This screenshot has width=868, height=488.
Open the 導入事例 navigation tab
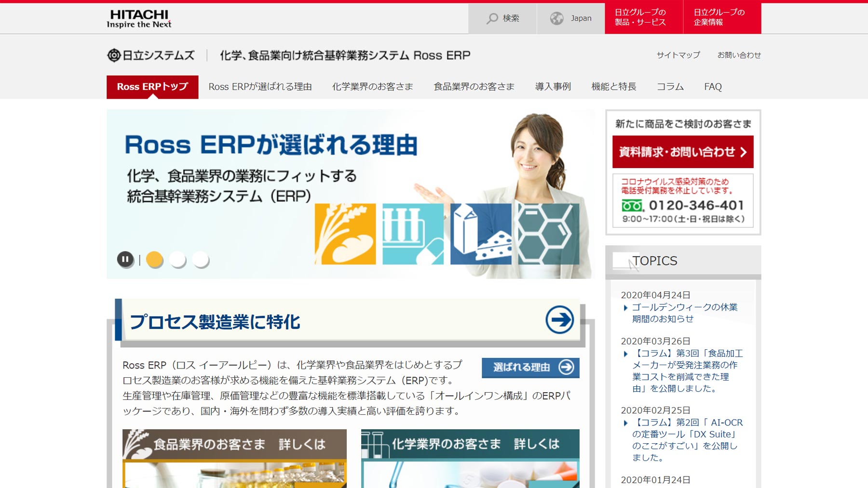pos(553,87)
